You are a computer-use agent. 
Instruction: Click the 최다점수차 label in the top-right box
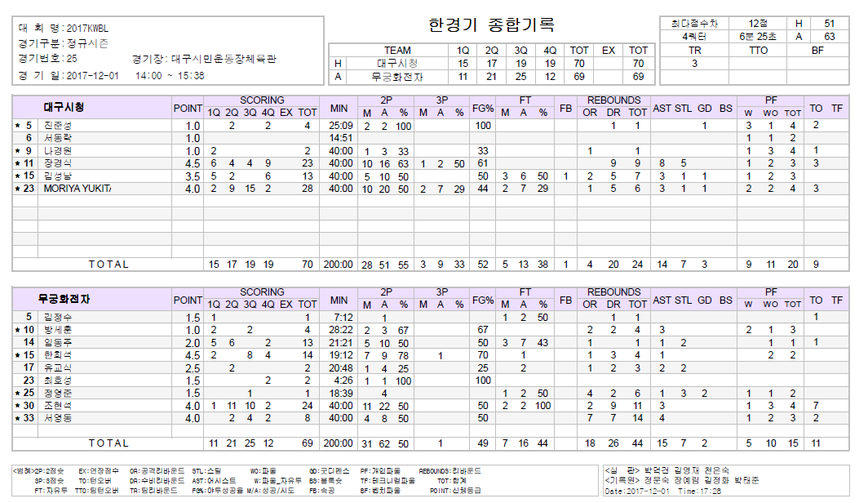694,24
